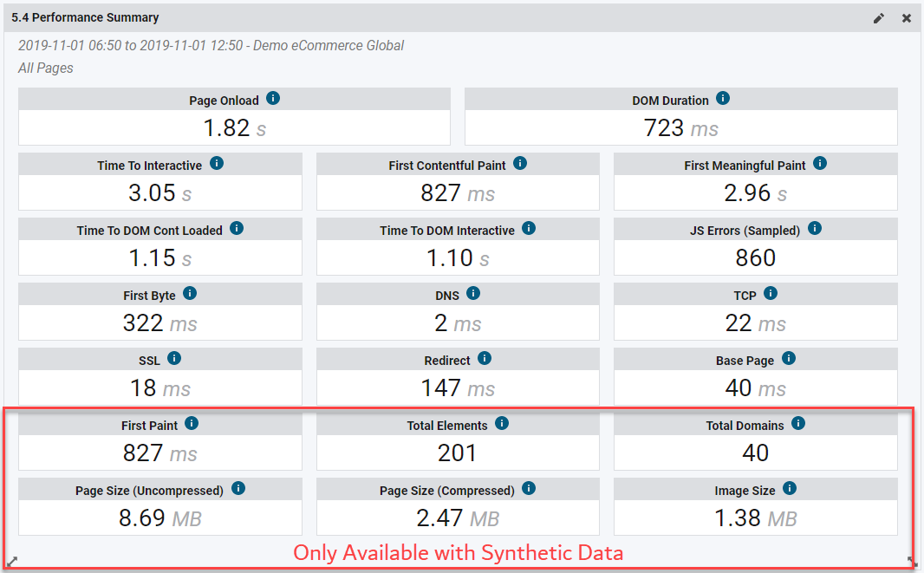Image resolution: width=924 pixels, height=573 pixels.
Task: Click the Redirect metric label
Action: 447,361
